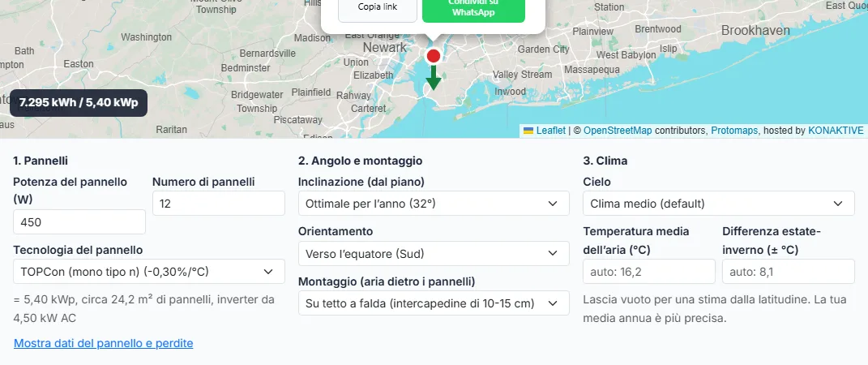The height and width of the screenshot is (365, 868).
Task: Open the Orientamento dropdown
Action: point(434,254)
